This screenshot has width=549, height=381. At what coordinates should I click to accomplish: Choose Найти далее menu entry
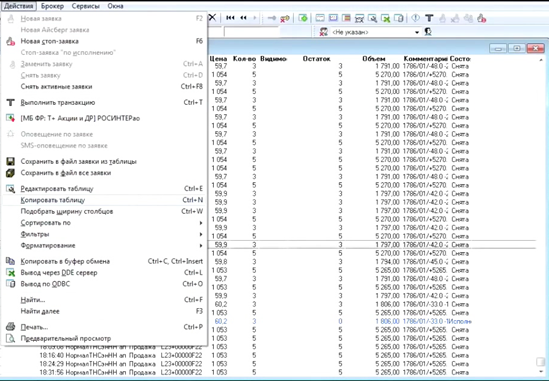coord(104,311)
